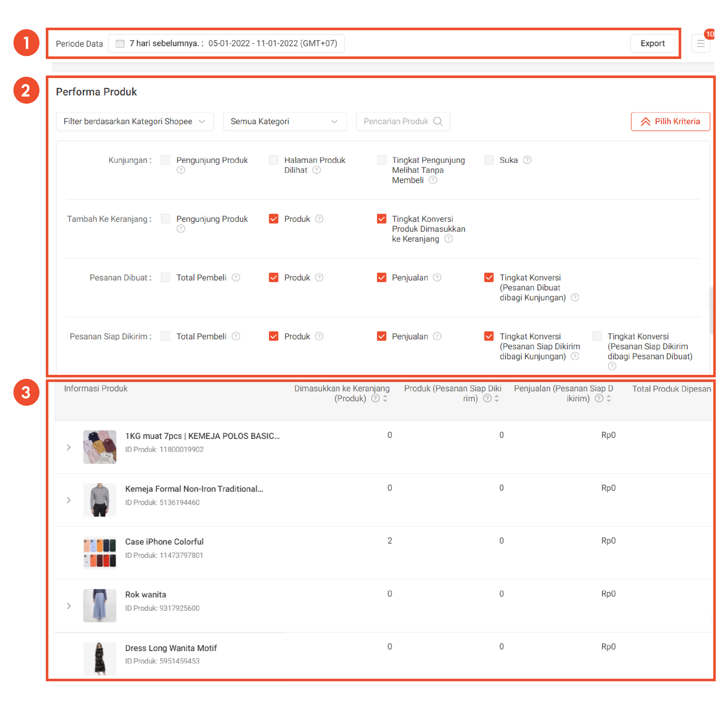The height and width of the screenshot is (705, 728).
Task: Open Filter berdasarkan Kategori Shopee dropdown
Action: tap(135, 121)
